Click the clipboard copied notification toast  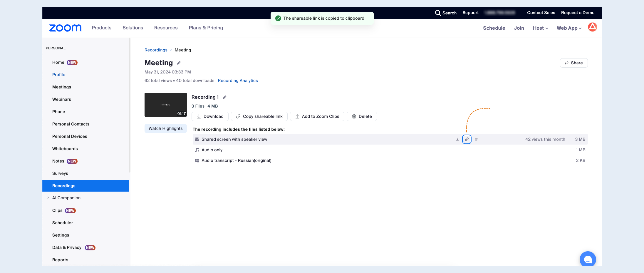click(x=322, y=18)
